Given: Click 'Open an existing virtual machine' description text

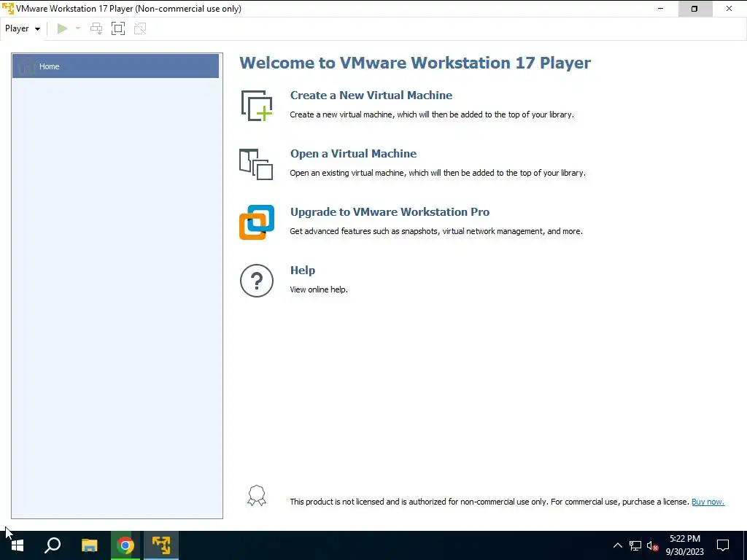Looking at the screenshot, I should click(x=438, y=173).
